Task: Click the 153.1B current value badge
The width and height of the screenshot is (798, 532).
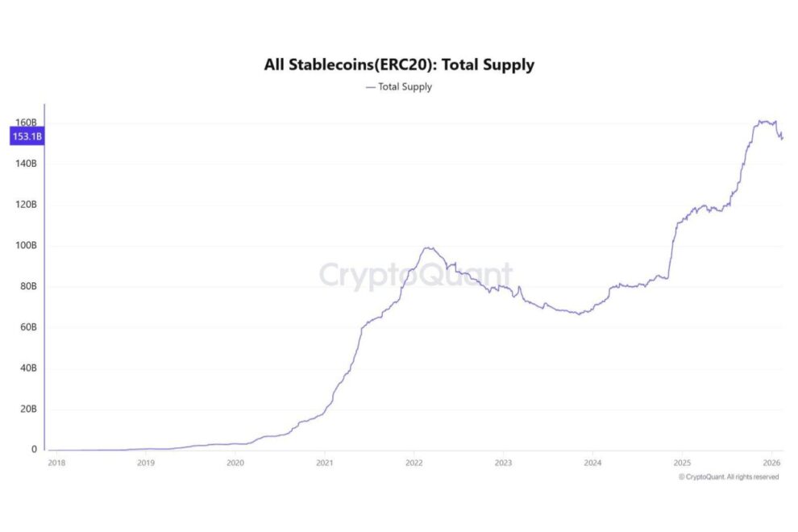Action: [27, 137]
